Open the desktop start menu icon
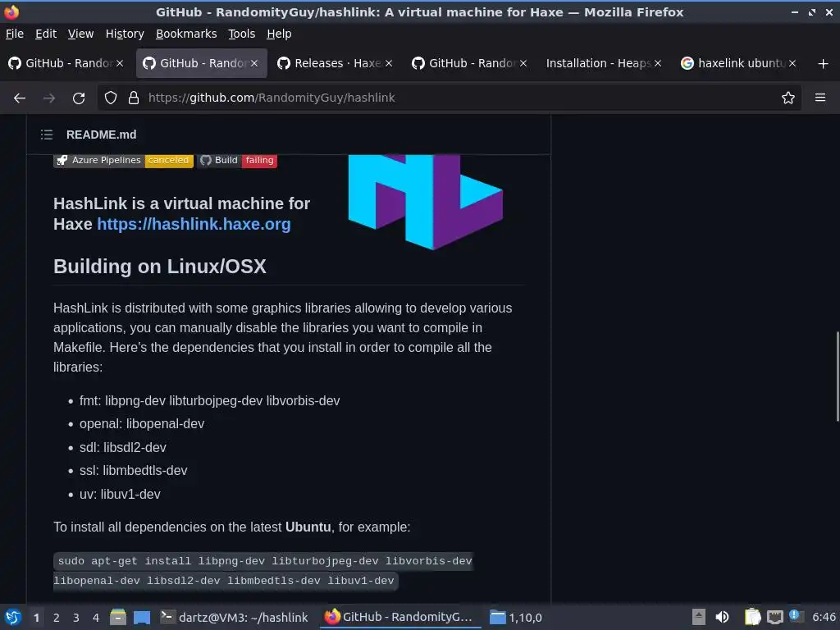The height and width of the screenshot is (630, 840). click(12, 617)
